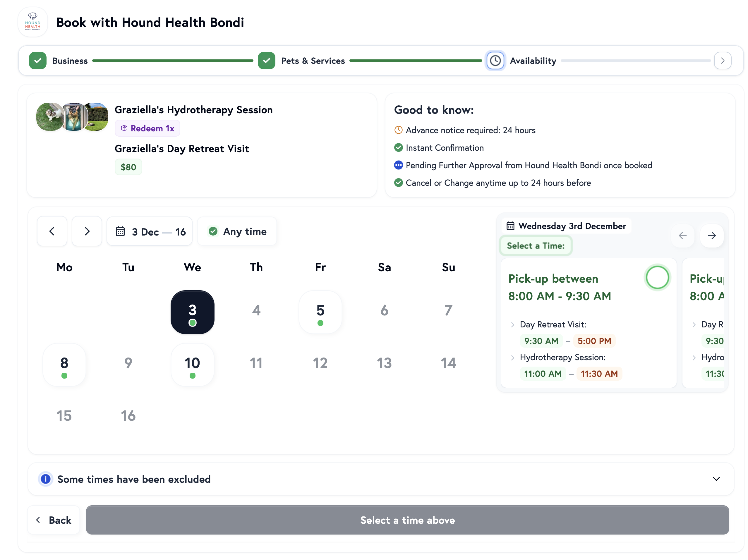Click 'Select a time above' button
The image size is (748, 560).
[x=407, y=520]
